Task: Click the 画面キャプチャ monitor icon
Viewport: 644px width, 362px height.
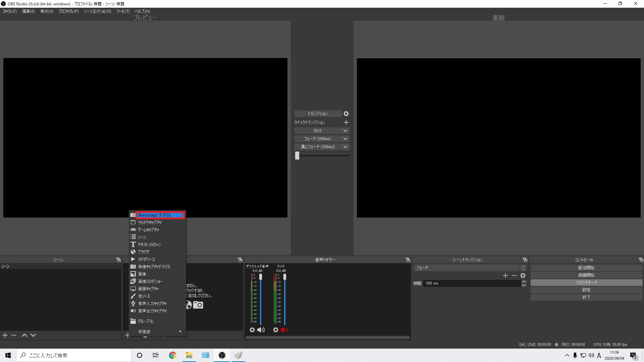Action: [x=133, y=289]
